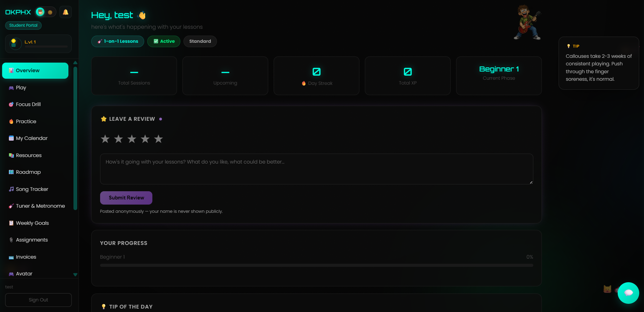Click the Practice flame icon
The image size is (644, 312).
(11, 121)
